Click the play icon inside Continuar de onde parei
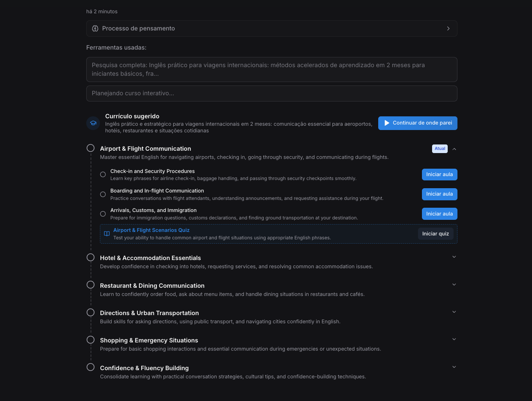 (387, 123)
